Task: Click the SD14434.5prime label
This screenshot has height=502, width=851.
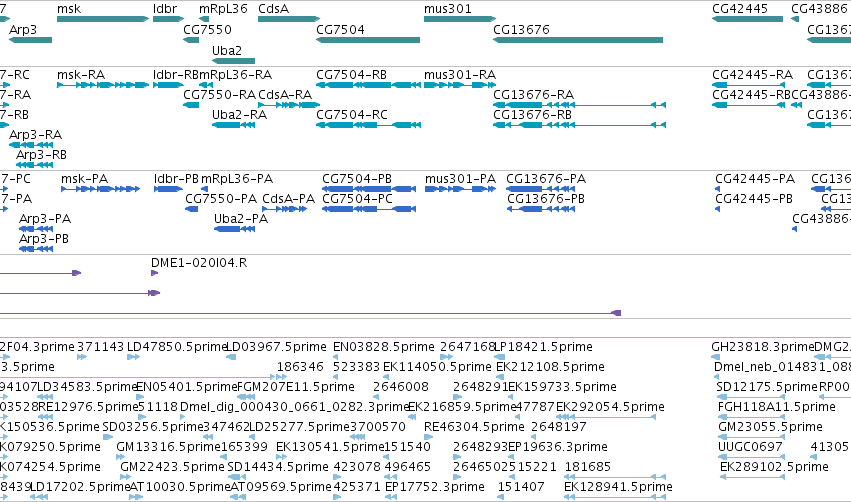Action: pyautogui.click(x=278, y=467)
